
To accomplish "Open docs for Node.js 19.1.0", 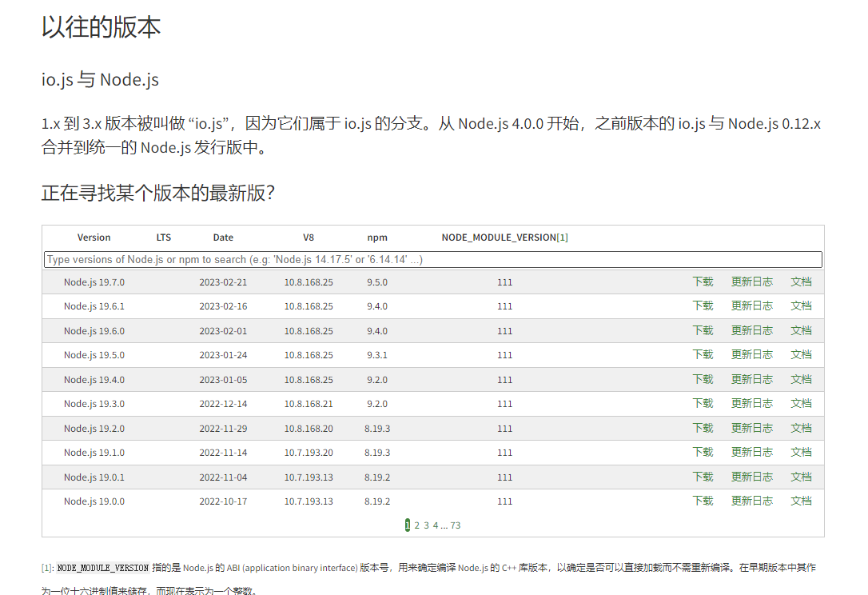I will [x=801, y=452].
